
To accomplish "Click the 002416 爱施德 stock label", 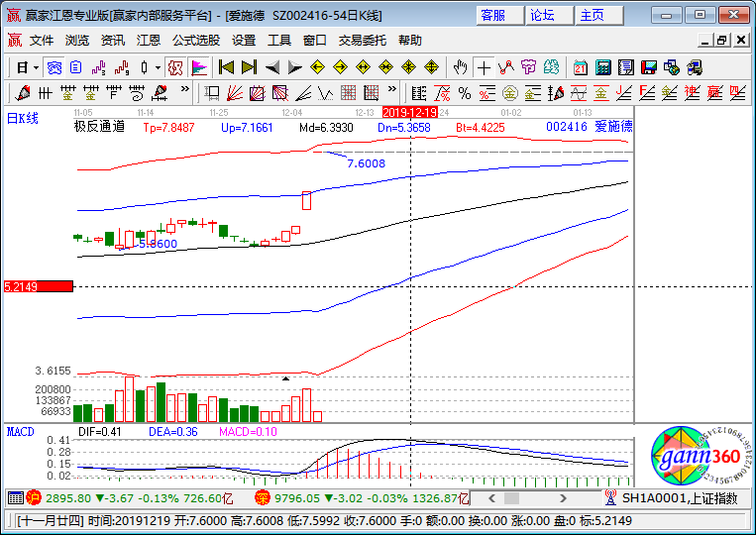I will point(590,127).
